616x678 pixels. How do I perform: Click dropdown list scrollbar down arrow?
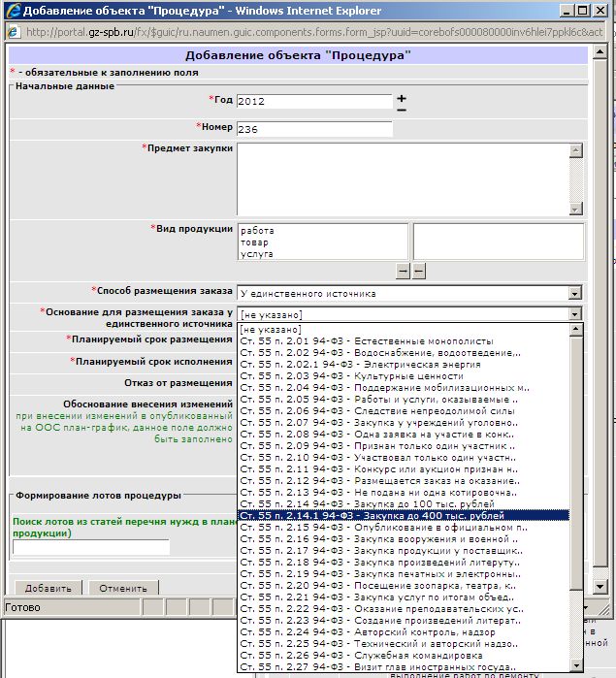click(x=576, y=666)
